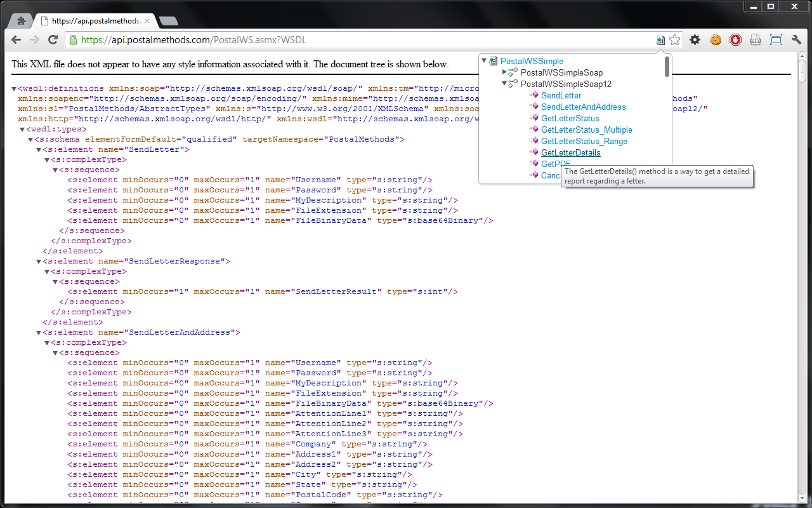Click the WSDL viewer icon in the address bar
The image size is (812, 508).
(x=660, y=40)
